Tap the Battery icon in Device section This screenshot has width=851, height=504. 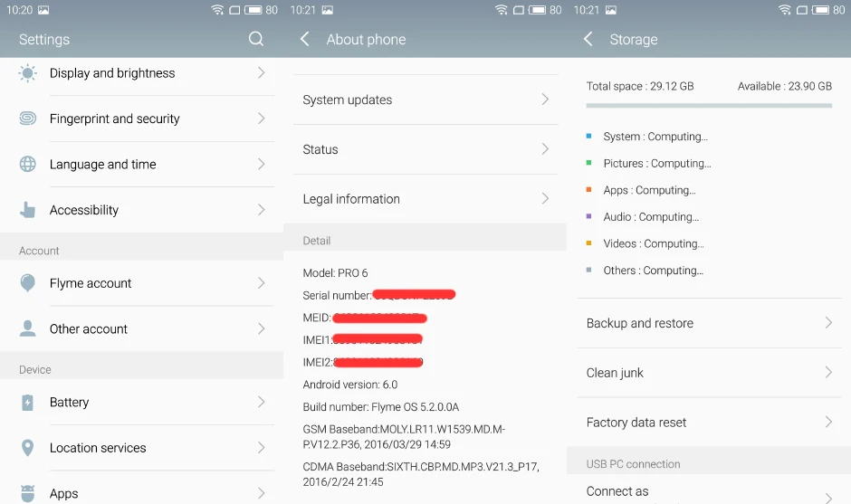tap(28, 403)
